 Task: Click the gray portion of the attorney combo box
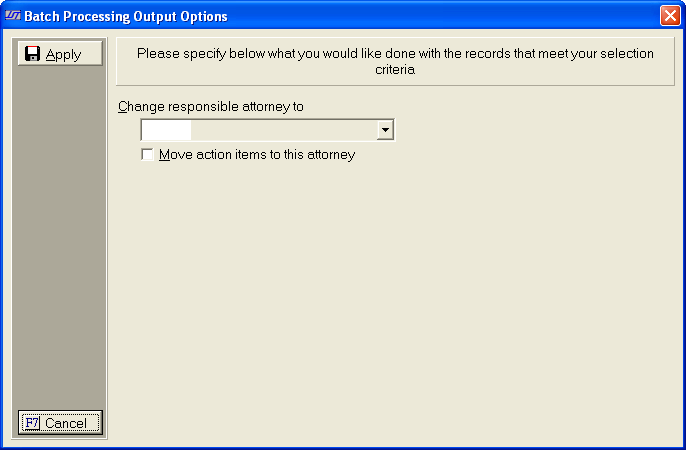pyautogui.click(x=283, y=130)
